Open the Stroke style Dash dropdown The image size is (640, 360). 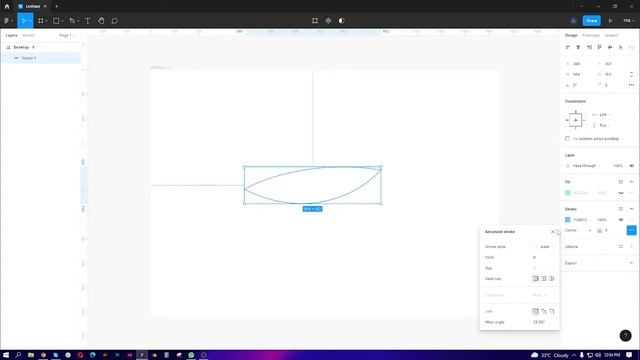(x=544, y=247)
